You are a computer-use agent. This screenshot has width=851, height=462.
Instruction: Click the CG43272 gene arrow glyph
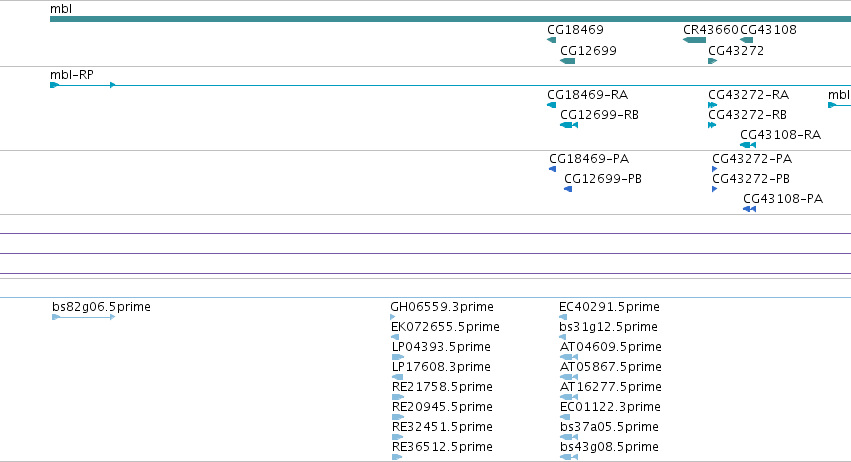click(713, 61)
